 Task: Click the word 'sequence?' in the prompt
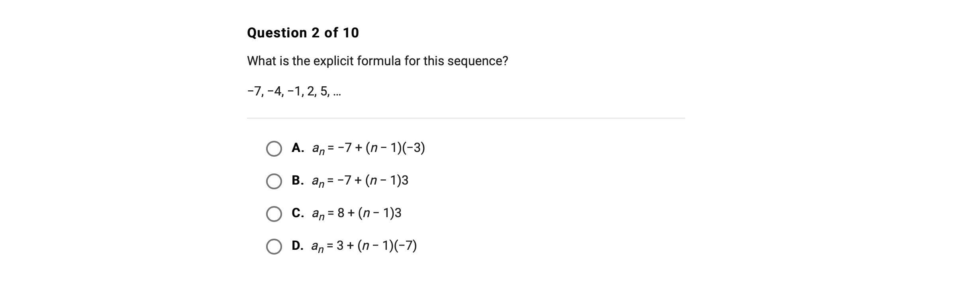coord(478,61)
